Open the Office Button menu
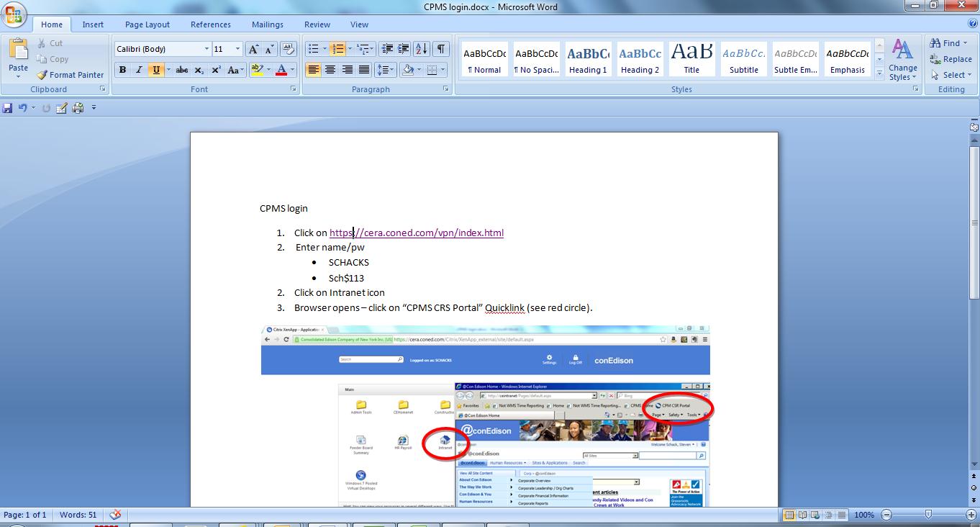The height and width of the screenshot is (527, 980). (14, 14)
